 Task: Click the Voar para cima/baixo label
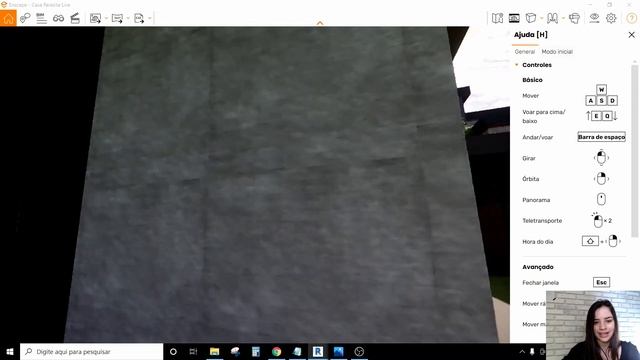point(544,116)
